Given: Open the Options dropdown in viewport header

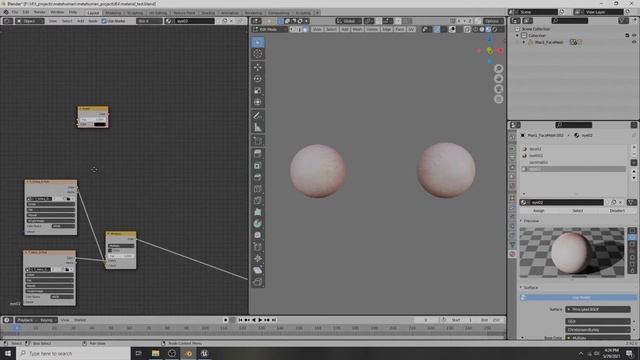Looking at the screenshot, I should (493, 21).
